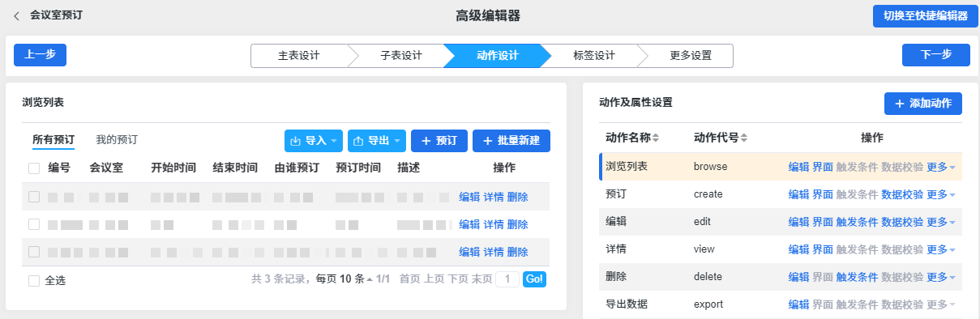
Task: Click 触发条件 for the edit action
Action: pyautogui.click(x=857, y=222)
